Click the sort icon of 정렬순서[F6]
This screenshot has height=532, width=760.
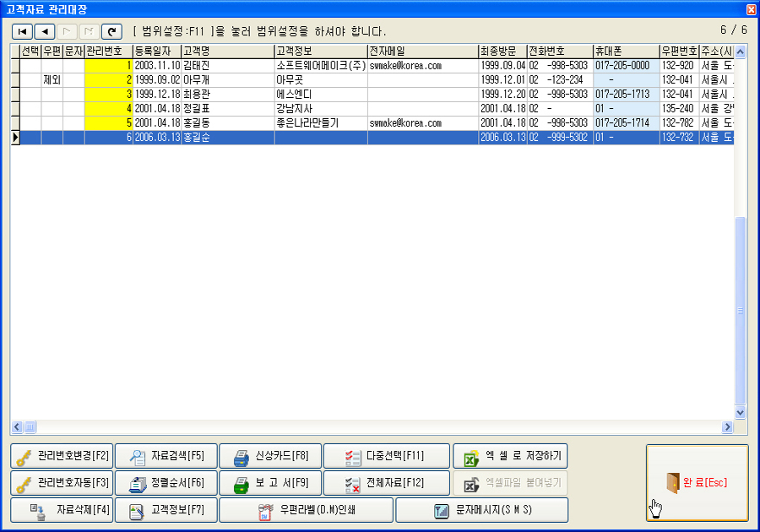[x=138, y=484]
